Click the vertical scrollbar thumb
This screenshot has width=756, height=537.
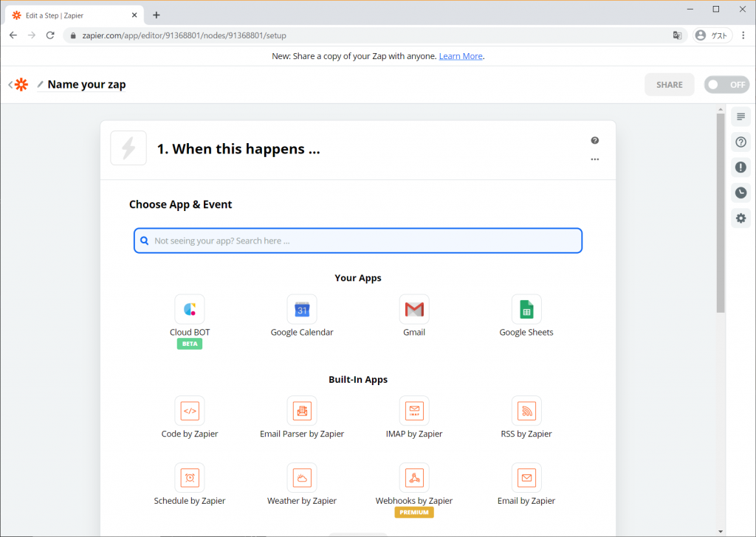point(721,213)
